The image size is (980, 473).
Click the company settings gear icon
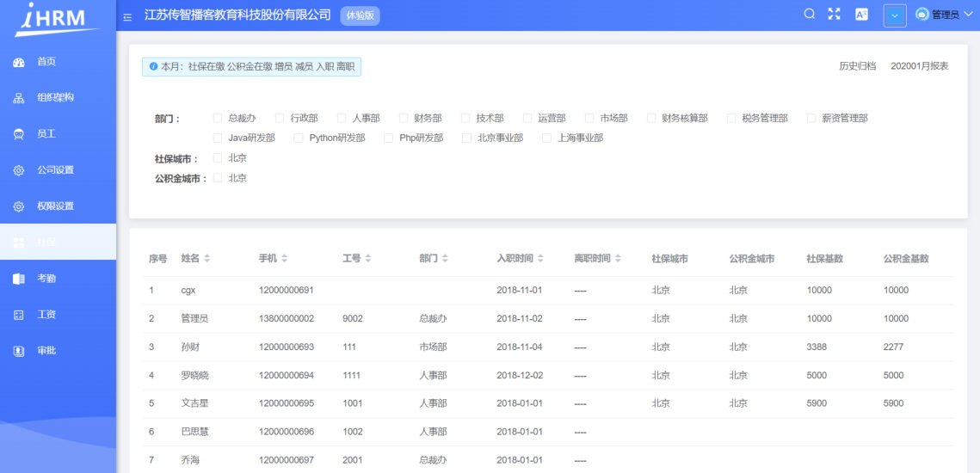click(x=19, y=170)
